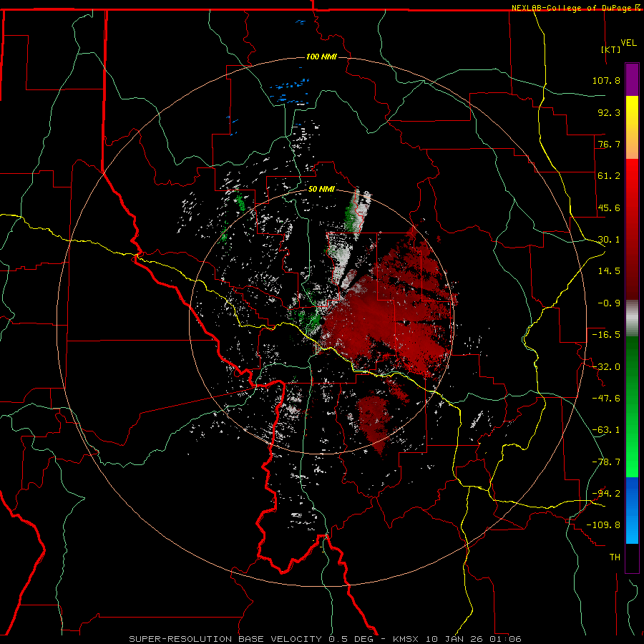Select the 14.5 scale value
644x644 pixels.
[609, 271]
